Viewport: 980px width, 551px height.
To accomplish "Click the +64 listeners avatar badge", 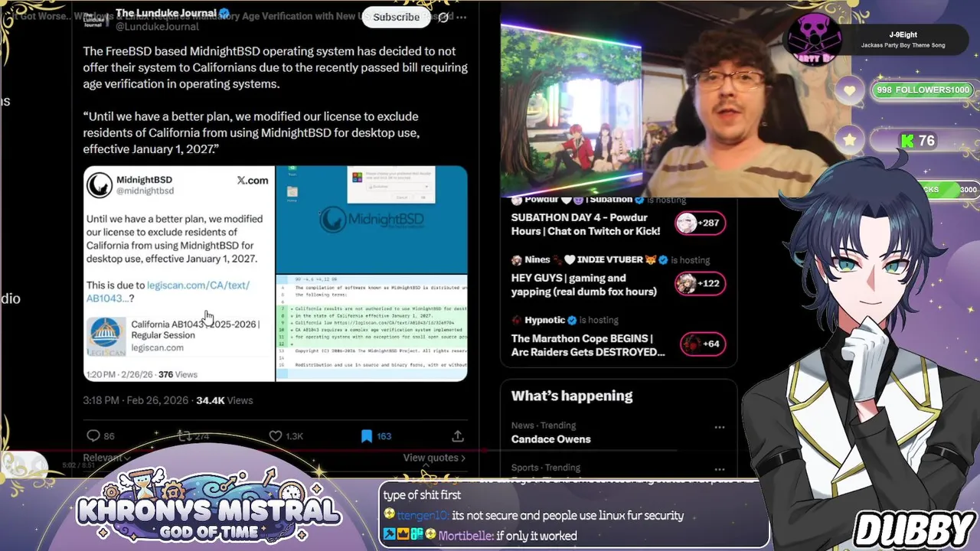I will [x=702, y=344].
